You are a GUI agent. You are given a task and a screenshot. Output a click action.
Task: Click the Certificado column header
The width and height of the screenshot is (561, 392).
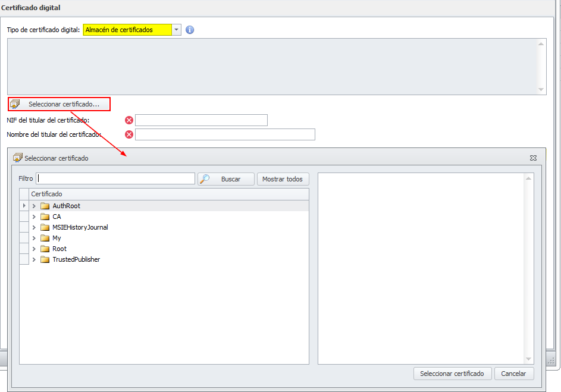169,194
